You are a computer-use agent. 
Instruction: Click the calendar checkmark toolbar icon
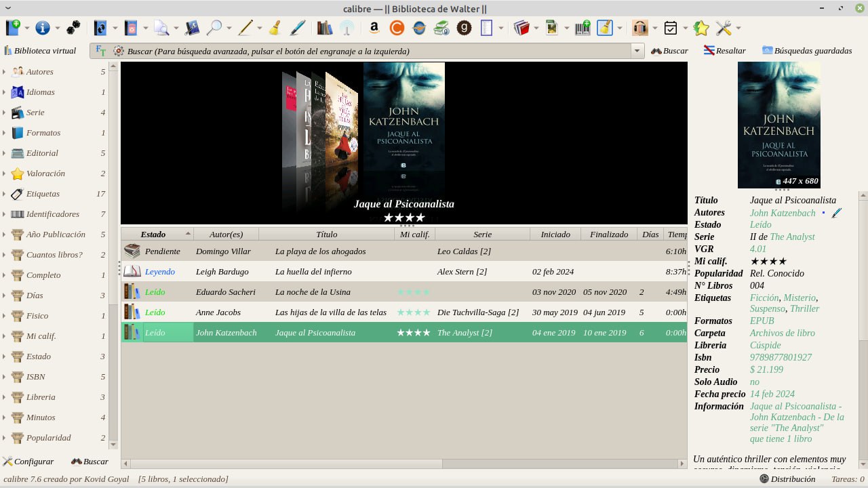(671, 28)
